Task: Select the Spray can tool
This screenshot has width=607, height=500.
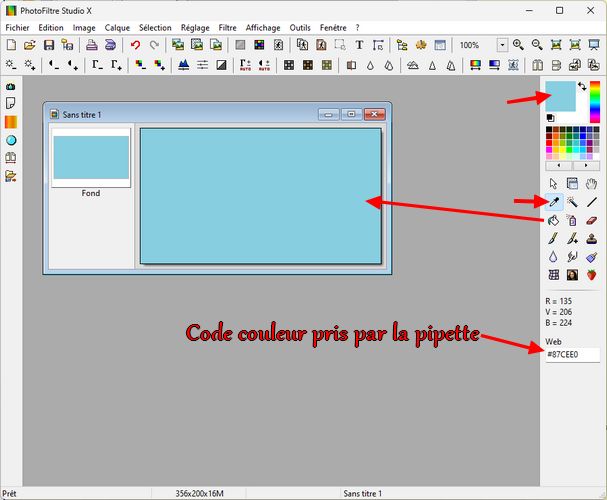Action: click(572, 220)
